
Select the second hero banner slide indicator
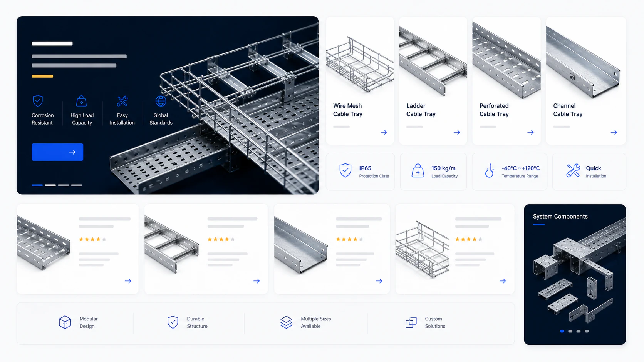(x=50, y=185)
